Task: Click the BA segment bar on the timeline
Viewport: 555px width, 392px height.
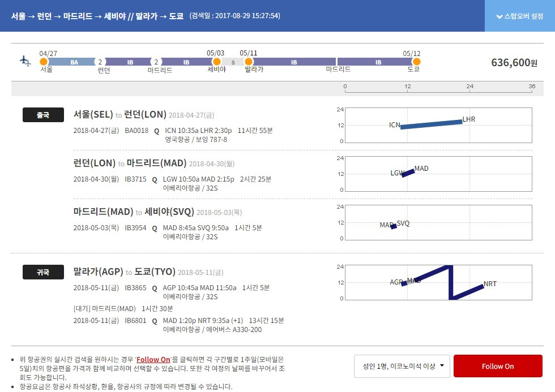Action: click(x=72, y=62)
